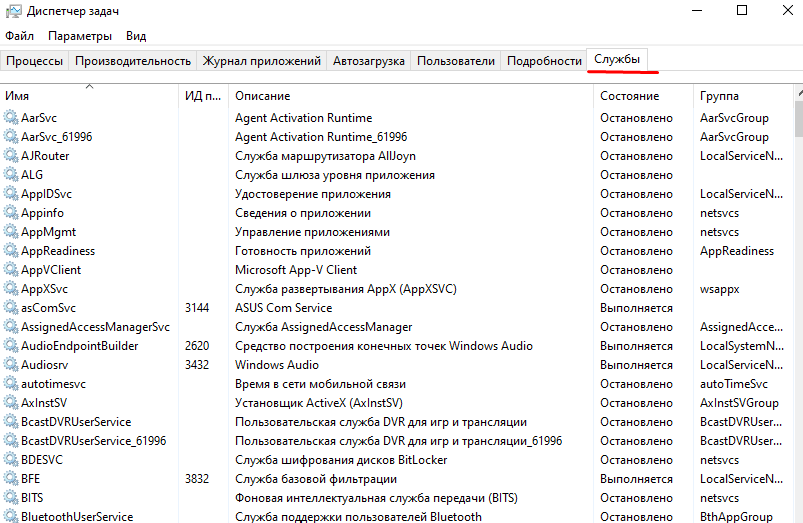Click the Audiosrv service icon
Viewport: 803px width, 523px height.
click(11, 365)
